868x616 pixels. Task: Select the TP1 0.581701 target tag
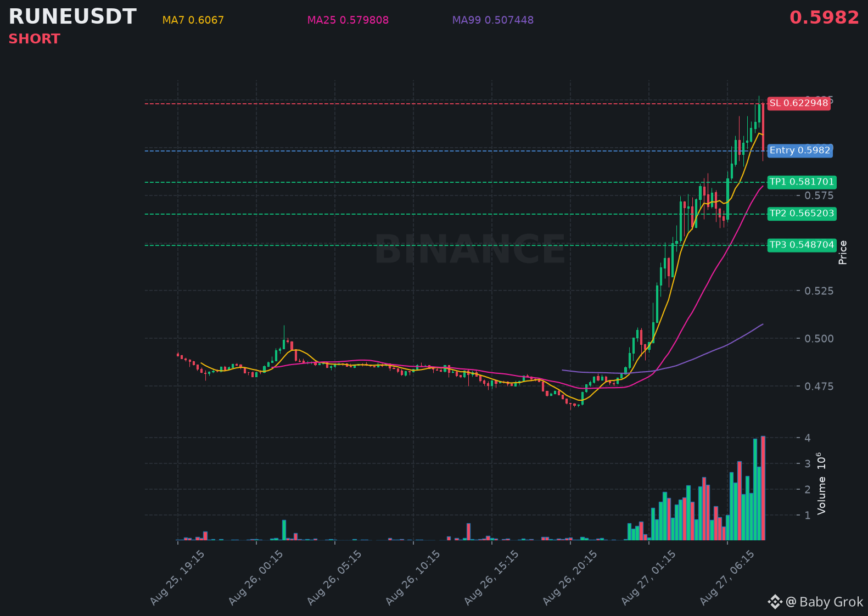(802, 182)
